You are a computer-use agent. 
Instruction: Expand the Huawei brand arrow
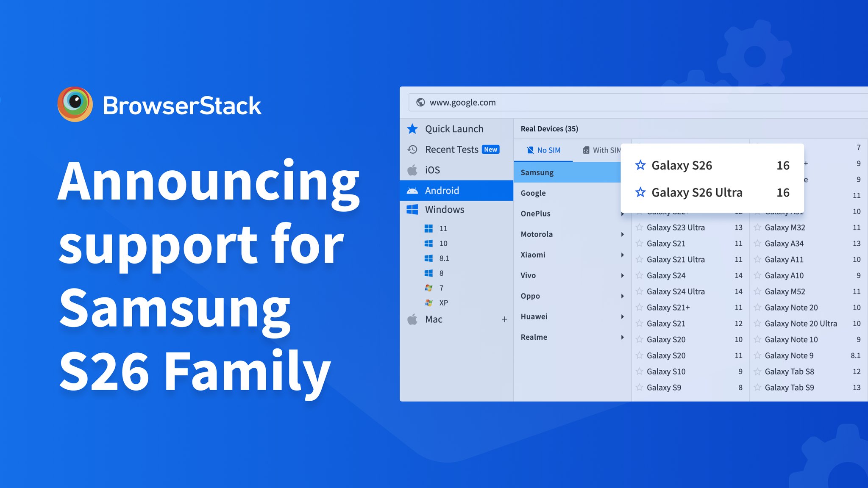point(622,316)
